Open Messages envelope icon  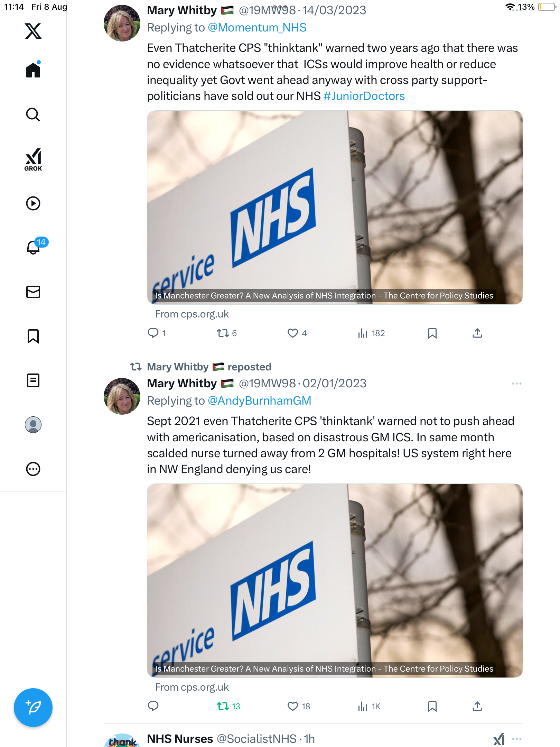pyautogui.click(x=33, y=292)
